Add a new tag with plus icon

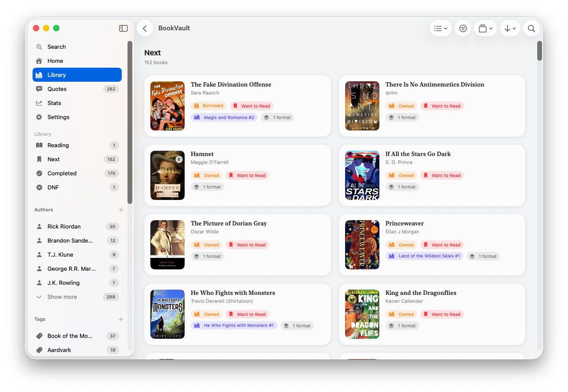(121, 319)
